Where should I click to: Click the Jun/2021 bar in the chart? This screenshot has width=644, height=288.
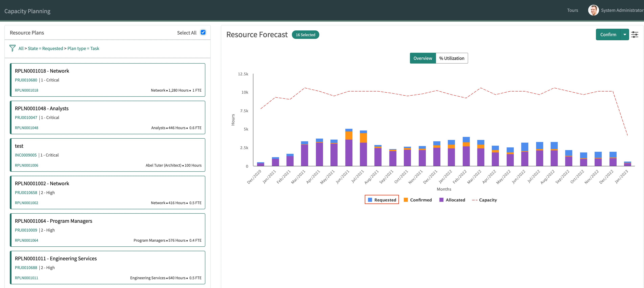tap(349, 147)
